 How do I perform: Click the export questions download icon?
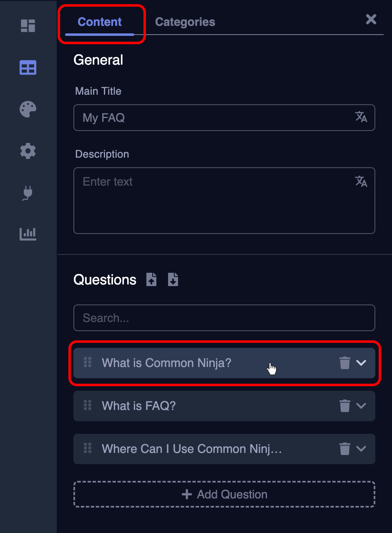(173, 279)
